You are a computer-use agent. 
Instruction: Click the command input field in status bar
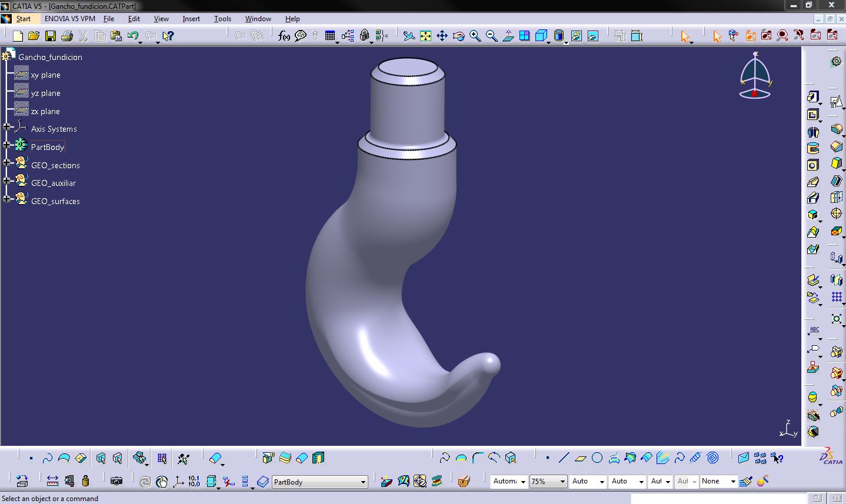click(718, 499)
